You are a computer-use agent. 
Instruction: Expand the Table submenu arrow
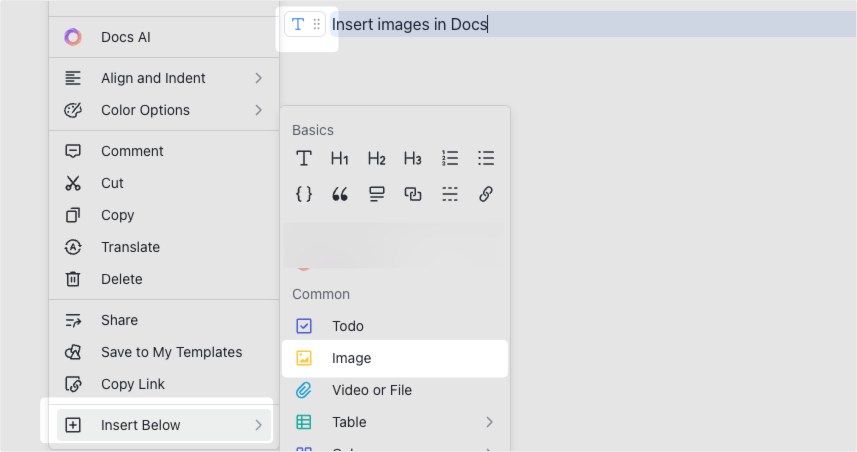click(489, 422)
